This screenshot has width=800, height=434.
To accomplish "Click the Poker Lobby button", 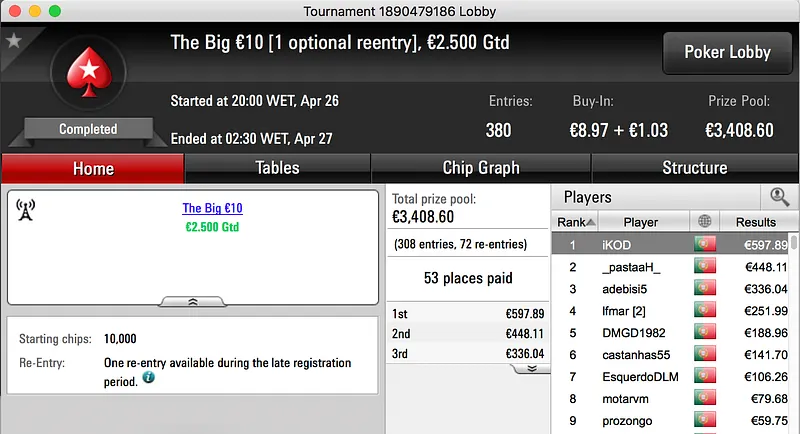I will 725,53.
